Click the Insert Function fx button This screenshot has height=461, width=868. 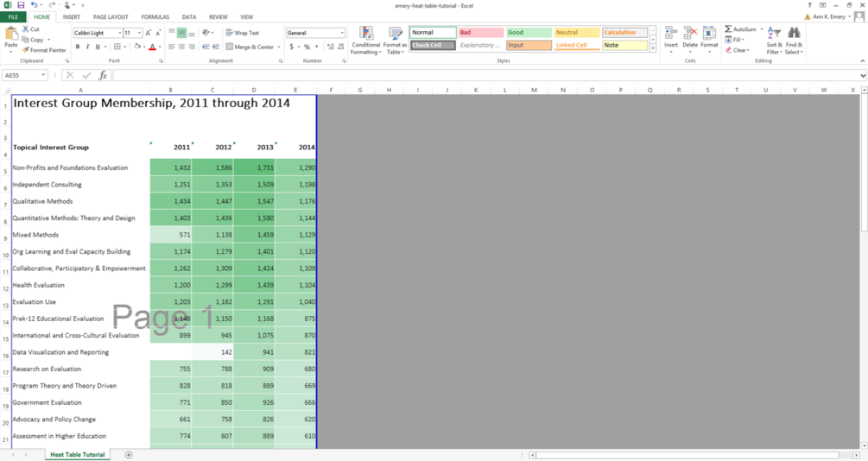coord(103,75)
